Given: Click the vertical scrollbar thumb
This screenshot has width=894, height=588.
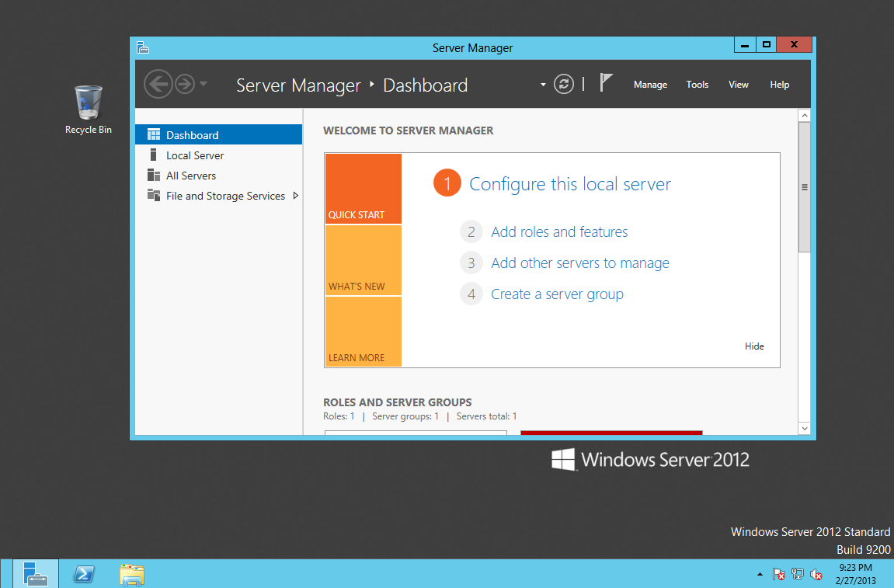Looking at the screenshot, I should coord(805,186).
